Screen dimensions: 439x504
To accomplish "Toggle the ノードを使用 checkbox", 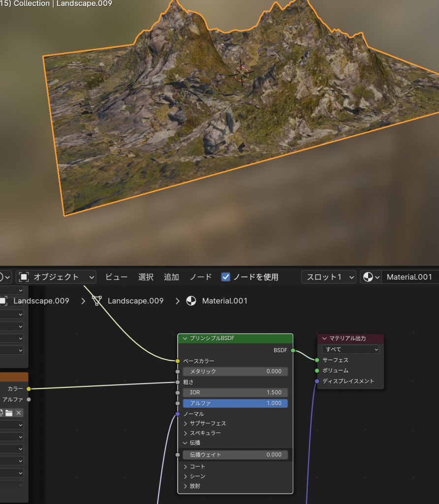I will 226,277.
